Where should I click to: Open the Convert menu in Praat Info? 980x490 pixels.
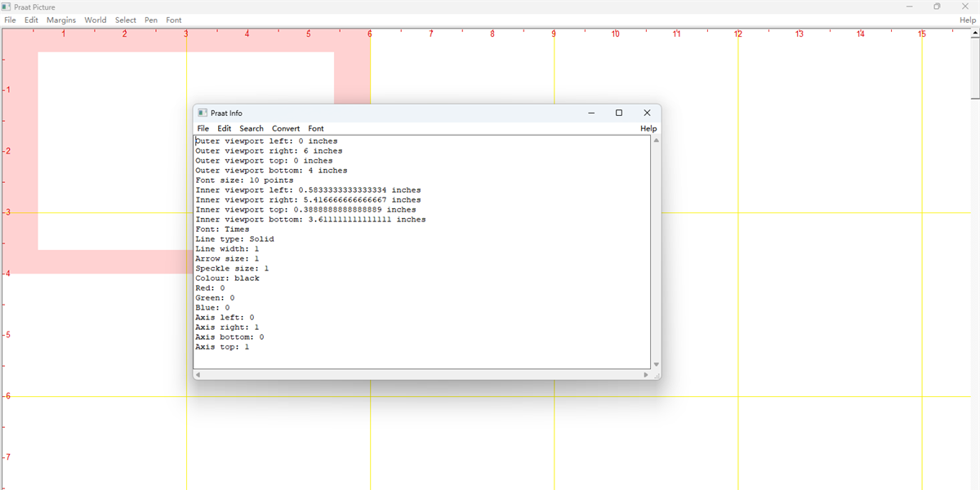pyautogui.click(x=286, y=128)
